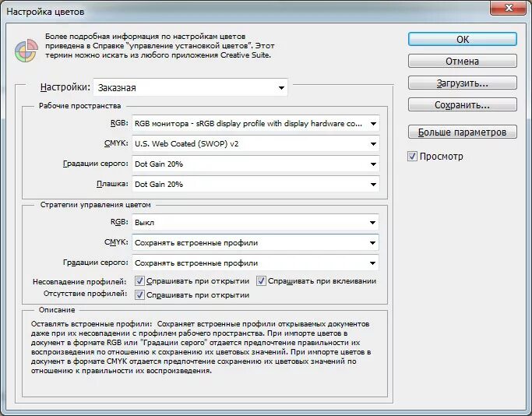Click the Рабочие пространства group label
The image size is (532, 416).
[x=79, y=106]
